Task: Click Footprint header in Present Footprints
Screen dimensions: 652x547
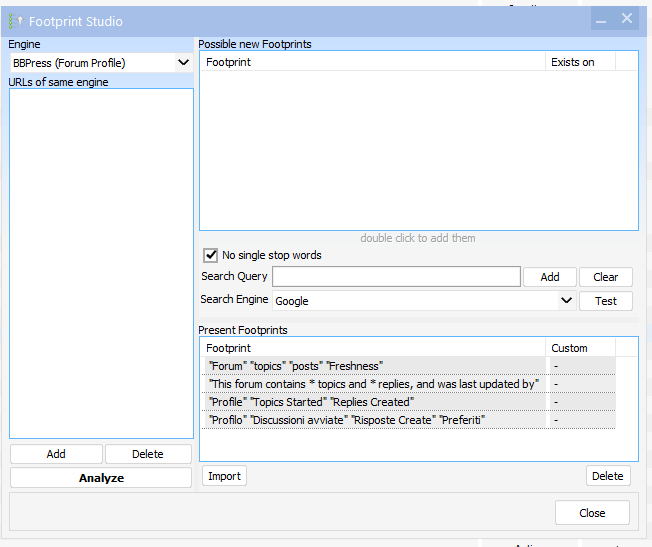Action: (x=373, y=348)
